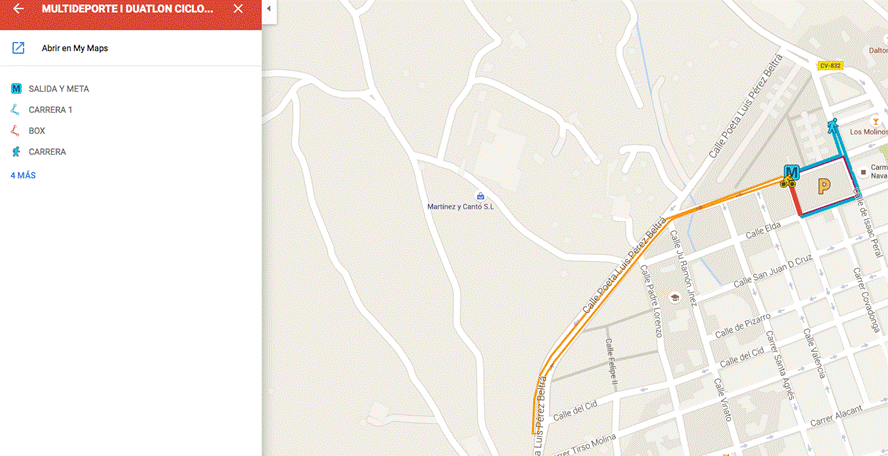The width and height of the screenshot is (888, 456).
Task: Click the light-blue route icon beside CARRERA 1
Action: pos(16,109)
